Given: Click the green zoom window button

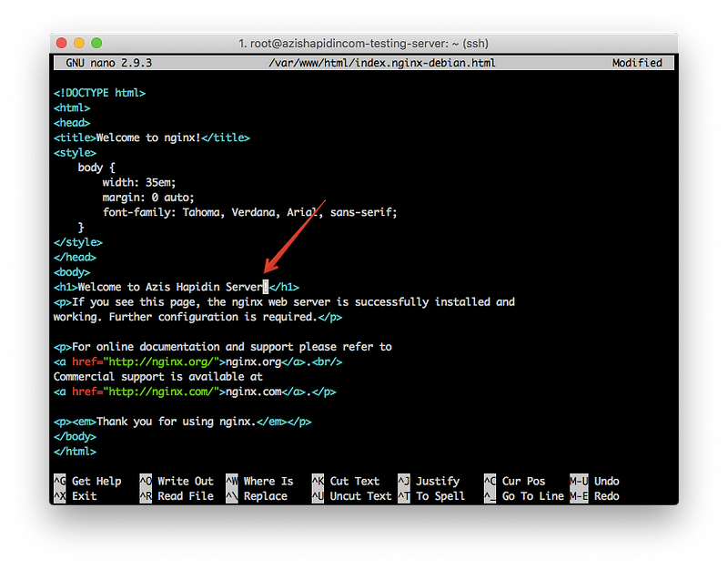Looking at the screenshot, I should (96, 43).
